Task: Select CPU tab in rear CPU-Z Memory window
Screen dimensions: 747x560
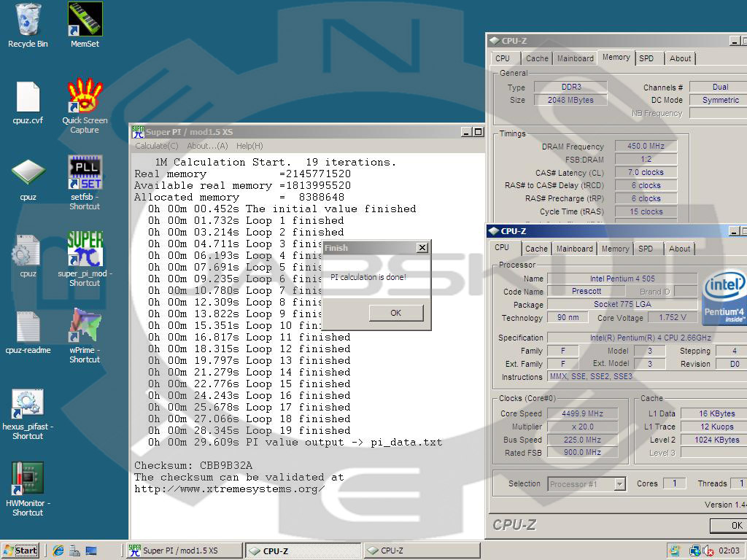Action: (x=503, y=58)
